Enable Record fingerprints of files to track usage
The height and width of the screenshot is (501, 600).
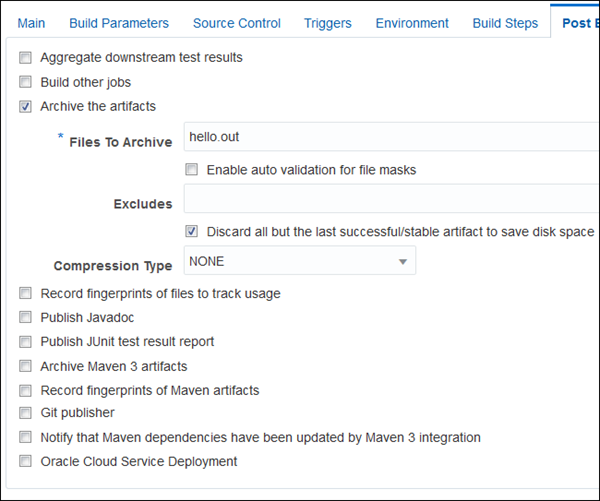click(25, 294)
